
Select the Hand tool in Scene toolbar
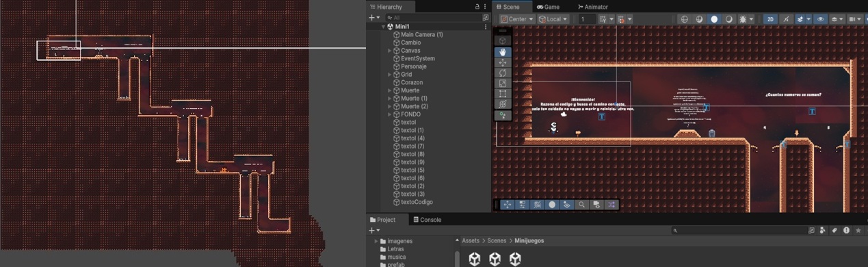click(503, 52)
